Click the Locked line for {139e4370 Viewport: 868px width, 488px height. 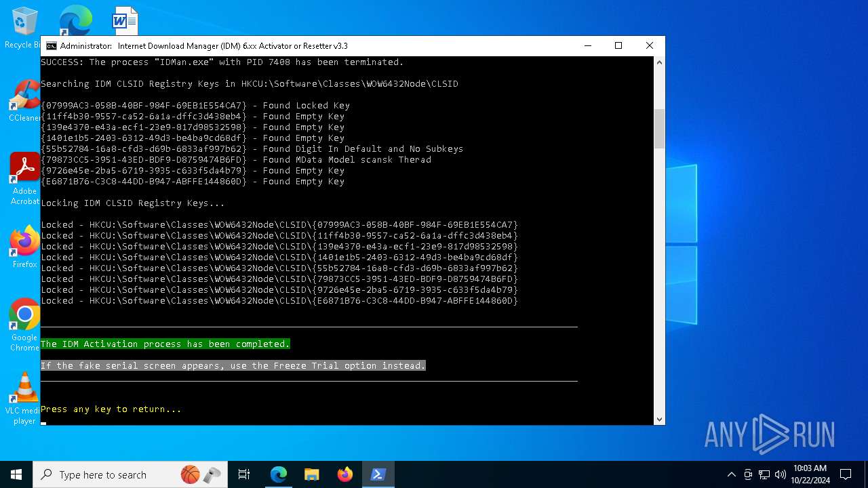tap(279, 247)
